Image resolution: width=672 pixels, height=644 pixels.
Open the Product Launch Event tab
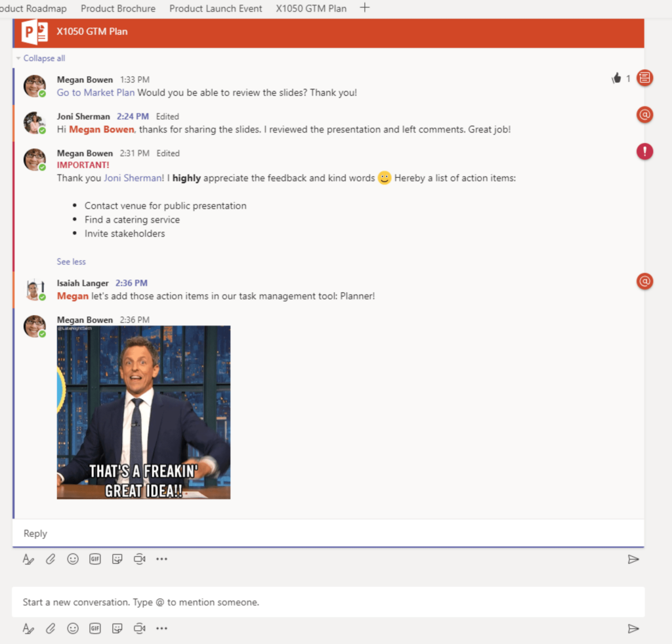pyautogui.click(x=215, y=9)
